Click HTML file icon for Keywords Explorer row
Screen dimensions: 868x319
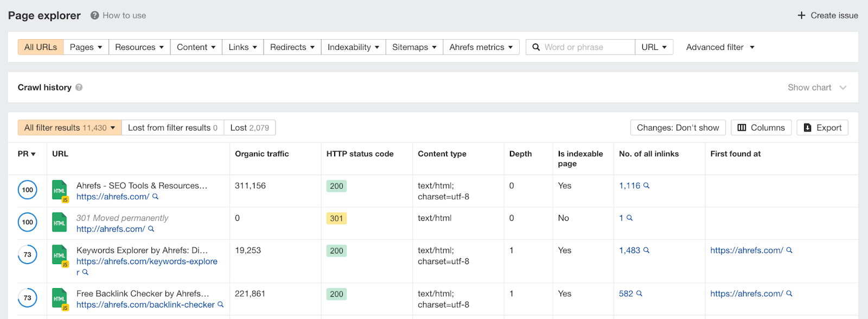(60, 256)
